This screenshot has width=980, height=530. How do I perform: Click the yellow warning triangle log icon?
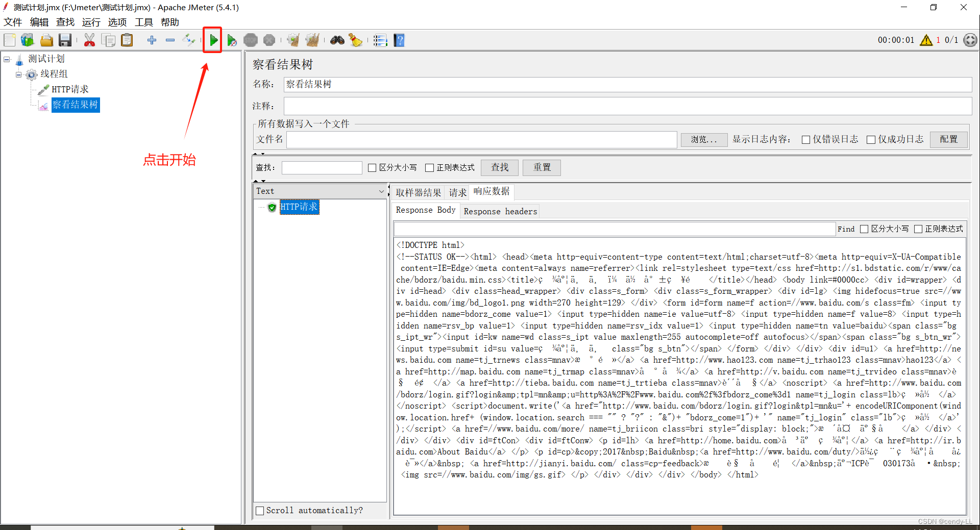926,40
